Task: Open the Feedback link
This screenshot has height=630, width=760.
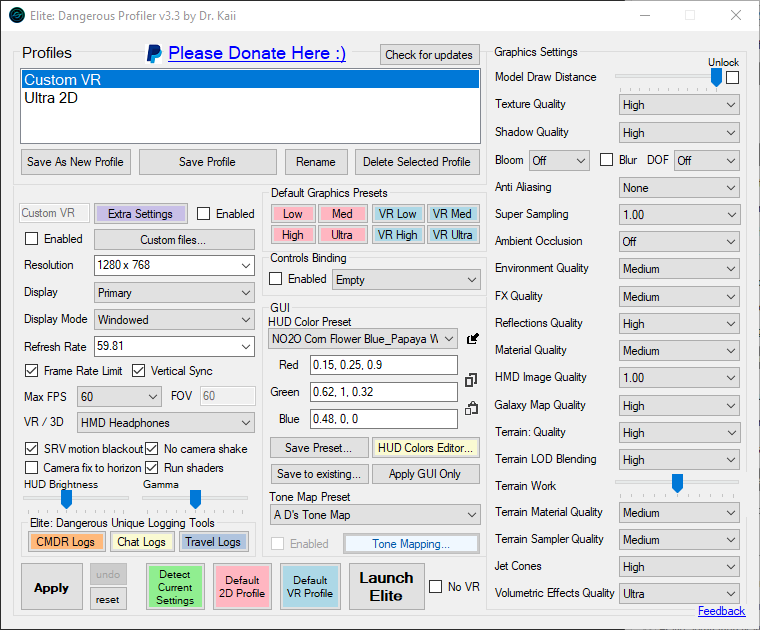Action: pos(721,611)
